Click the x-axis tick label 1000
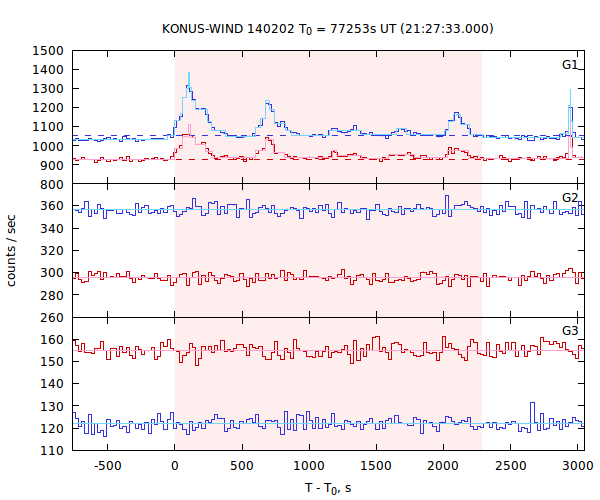Image resolution: width=600 pixels, height=500 pixels. (309, 466)
